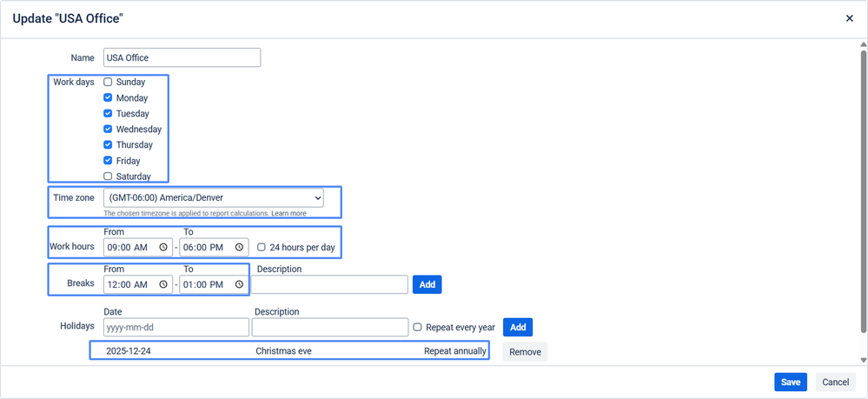Open clock picker for Work hours From time
Screen dimensions: 868x399
(x=162, y=248)
